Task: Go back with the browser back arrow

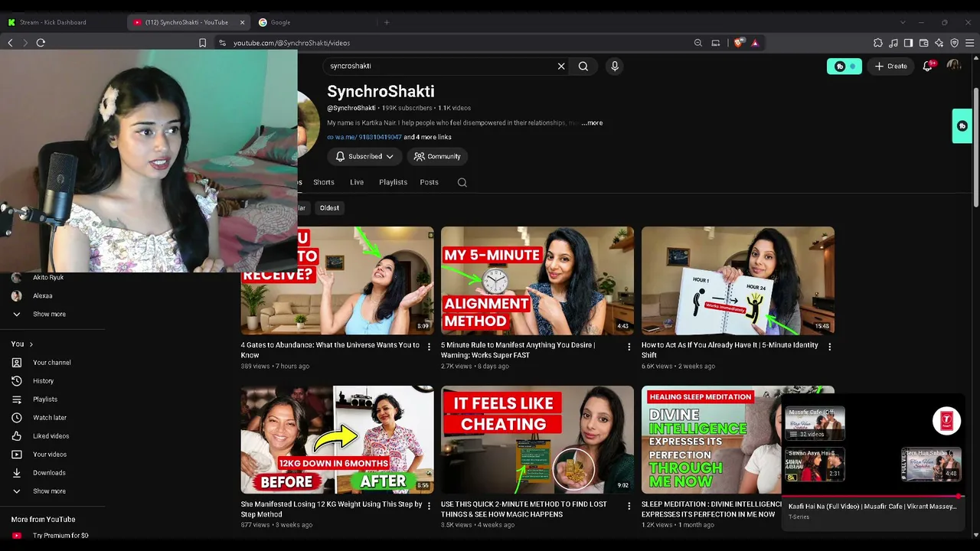Action: [x=11, y=43]
